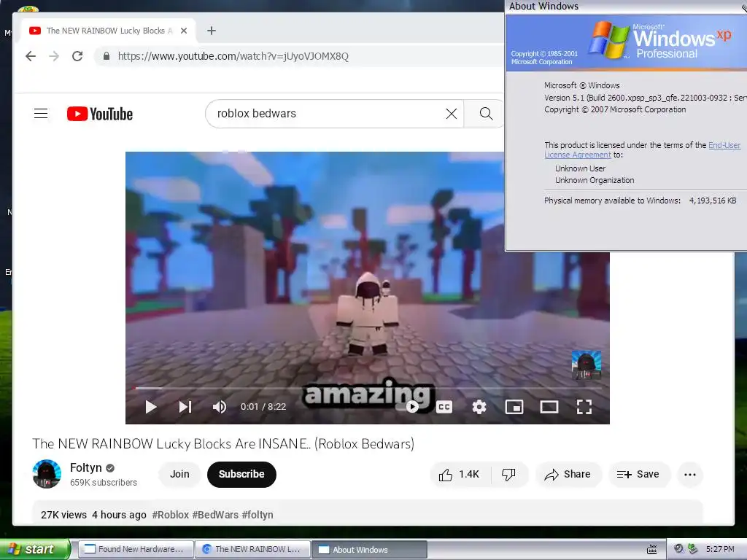The width and height of the screenshot is (747, 560).
Task: Open Foltyn channel avatar
Action: pyautogui.click(x=47, y=474)
